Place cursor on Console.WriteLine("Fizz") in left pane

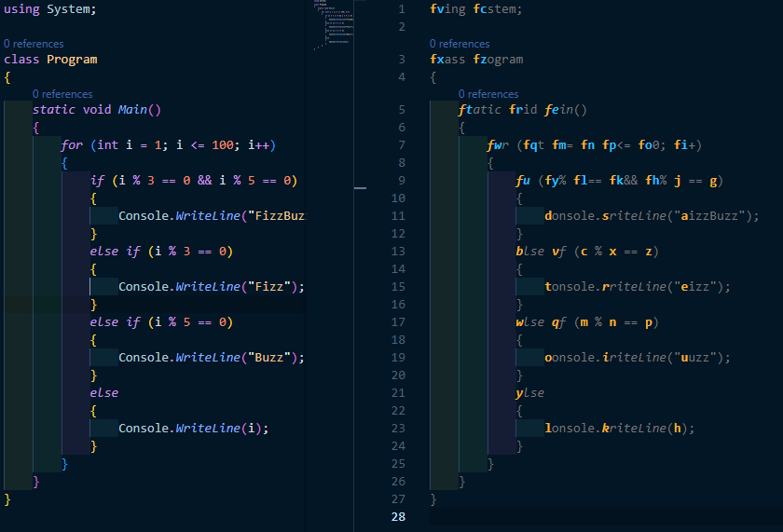[211, 286]
